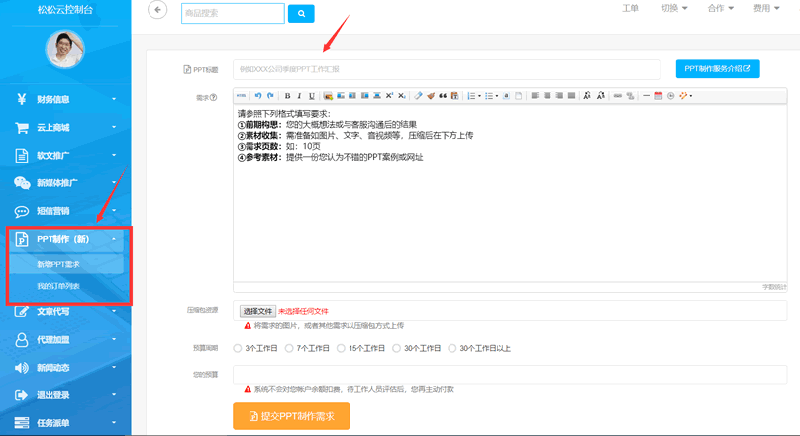The image size is (800, 436).
Task: Select the 3个工作日 radio option
Action: (238, 348)
